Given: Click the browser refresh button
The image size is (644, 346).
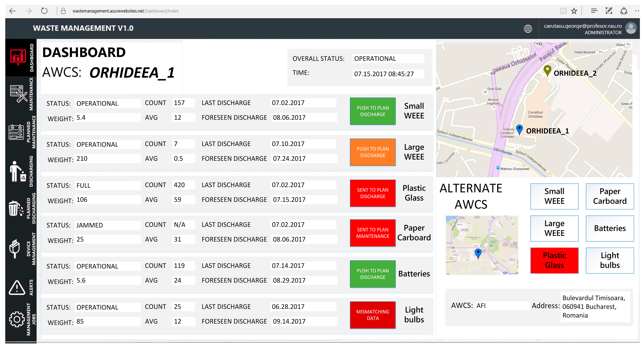Looking at the screenshot, I should point(44,11).
